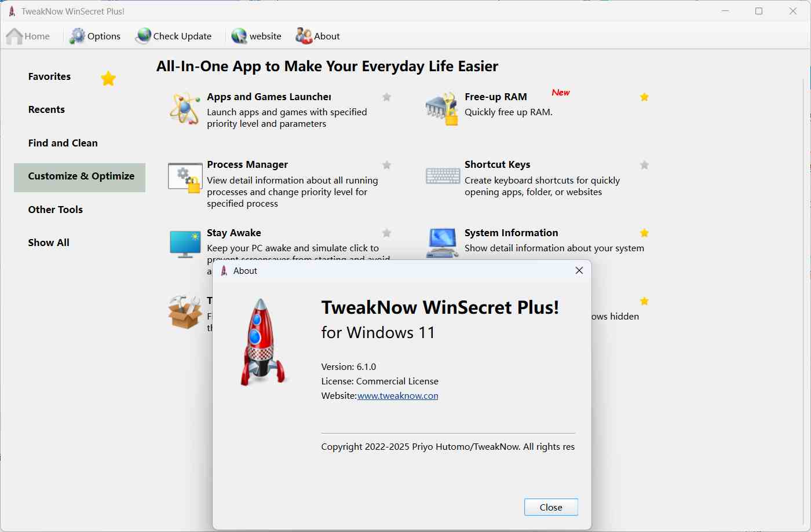Image resolution: width=811 pixels, height=532 pixels.
Task: Click the Apps and Games Launcher title
Action: click(x=269, y=97)
